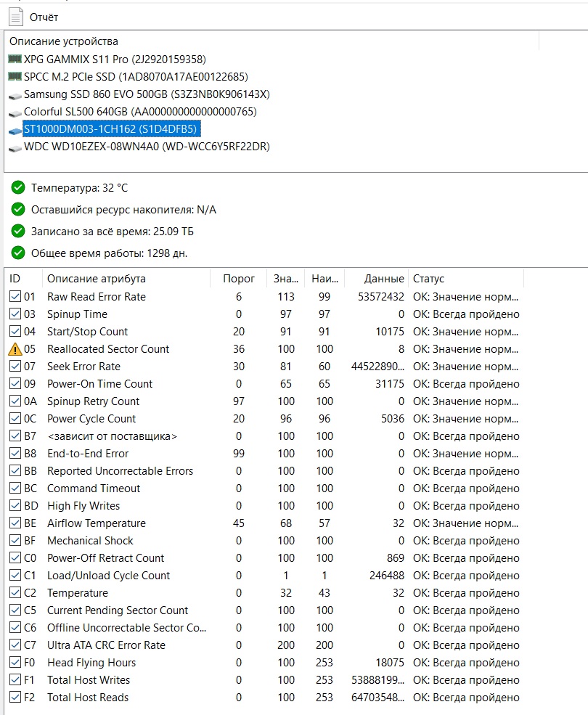Click the XPG GAMMIX S11 Pro drive icon
Viewport: 588px width, 715px height.
point(15,59)
